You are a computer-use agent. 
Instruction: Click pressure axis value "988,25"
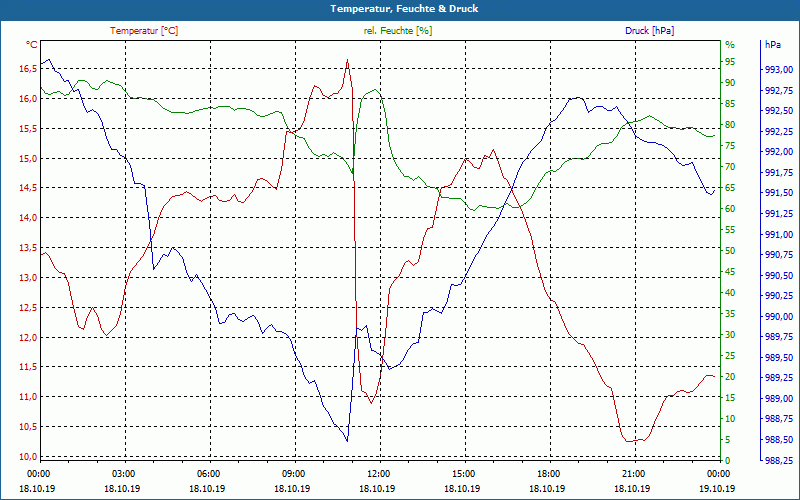click(779, 461)
